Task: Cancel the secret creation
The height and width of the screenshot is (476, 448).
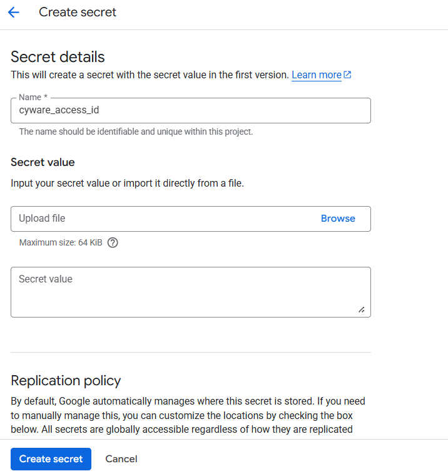Action: [x=121, y=459]
